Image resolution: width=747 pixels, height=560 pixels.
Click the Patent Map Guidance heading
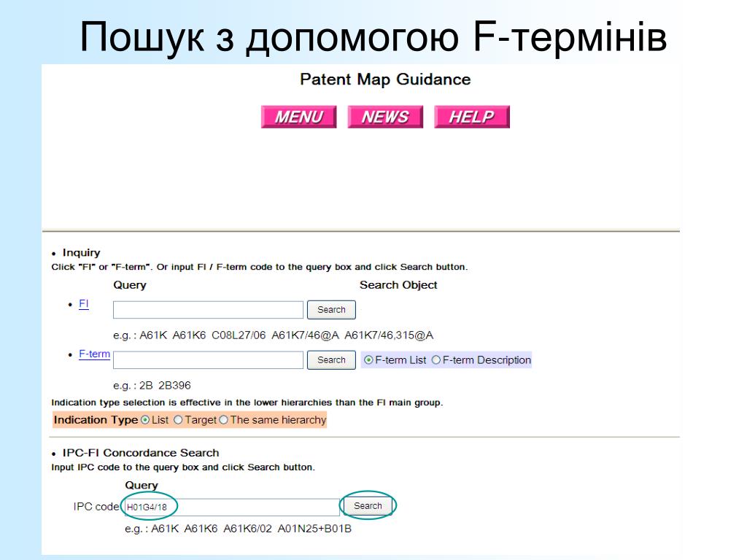click(x=385, y=79)
